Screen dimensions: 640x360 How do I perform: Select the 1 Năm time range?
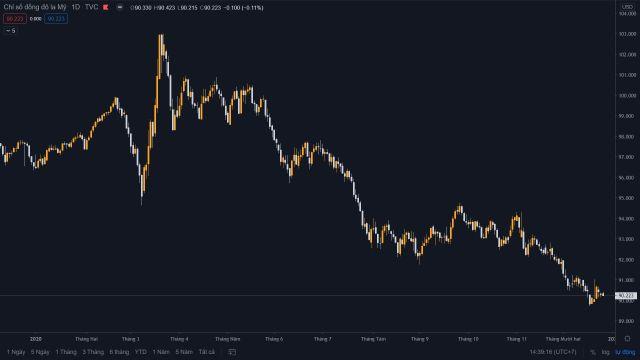pos(161,352)
